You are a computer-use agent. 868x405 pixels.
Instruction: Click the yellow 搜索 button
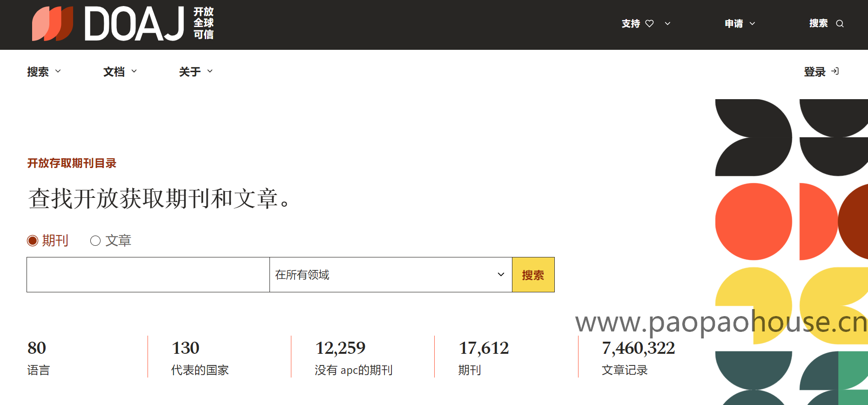(533, 275)
